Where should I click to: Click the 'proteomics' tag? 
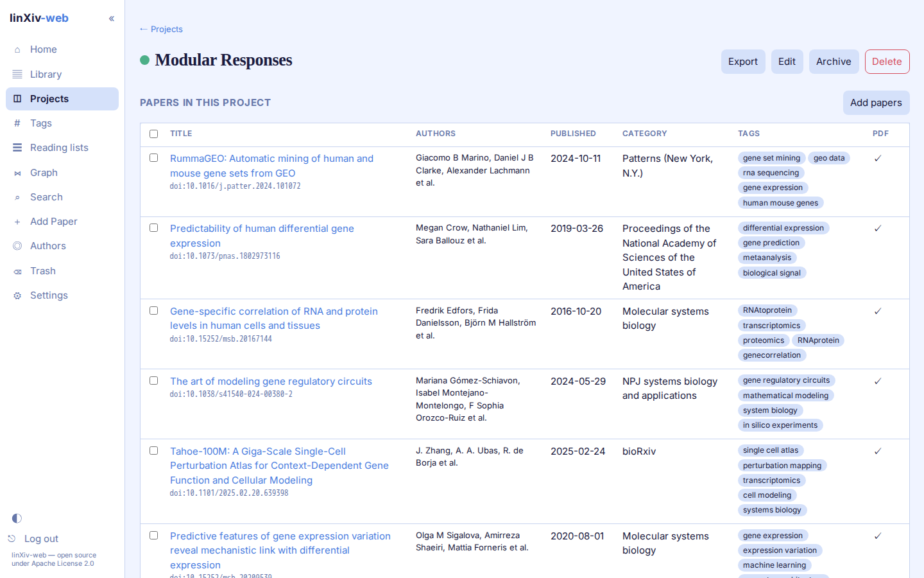point(764,340)
